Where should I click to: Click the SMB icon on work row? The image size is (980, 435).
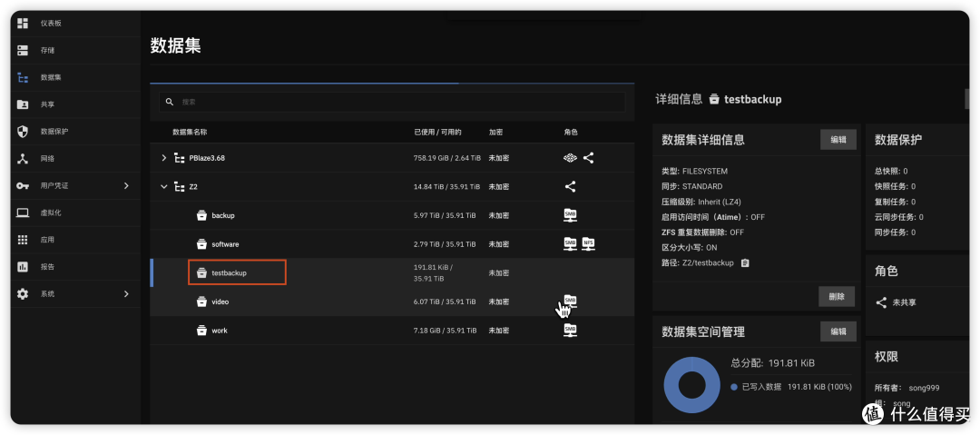tap(570, 330)
